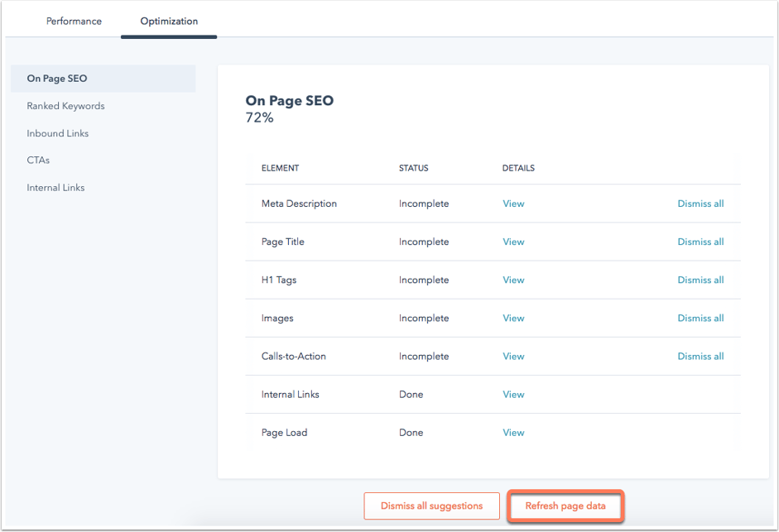Select CTAs in the sidebar

38,160
